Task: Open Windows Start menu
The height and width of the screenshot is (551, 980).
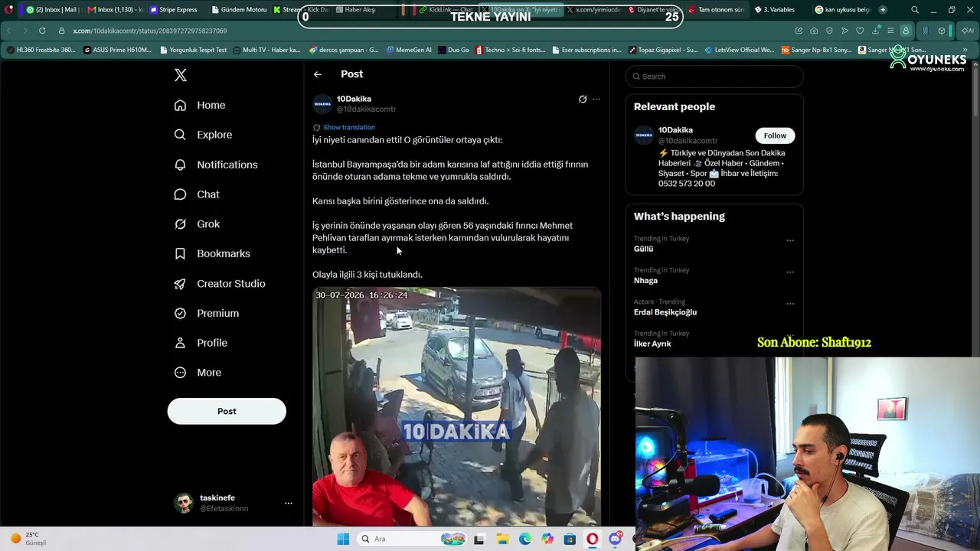Action: 343,539
